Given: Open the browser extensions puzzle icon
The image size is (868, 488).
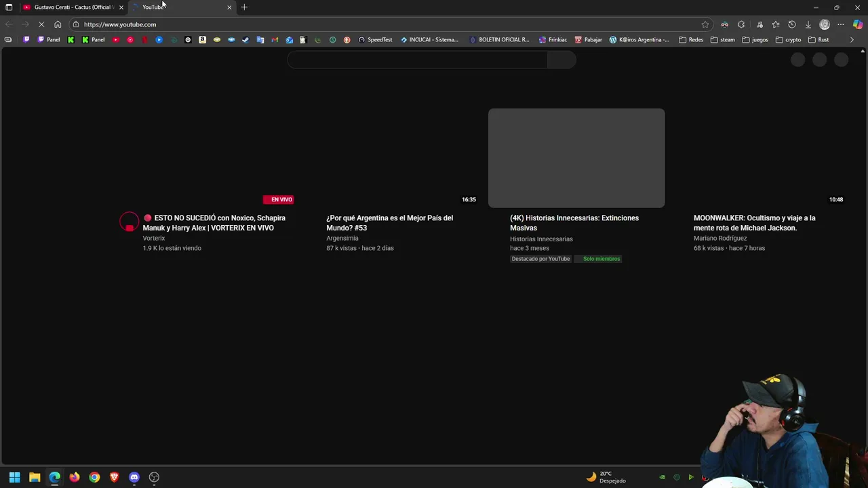Looking at the screenshot, I should [741, 24].
